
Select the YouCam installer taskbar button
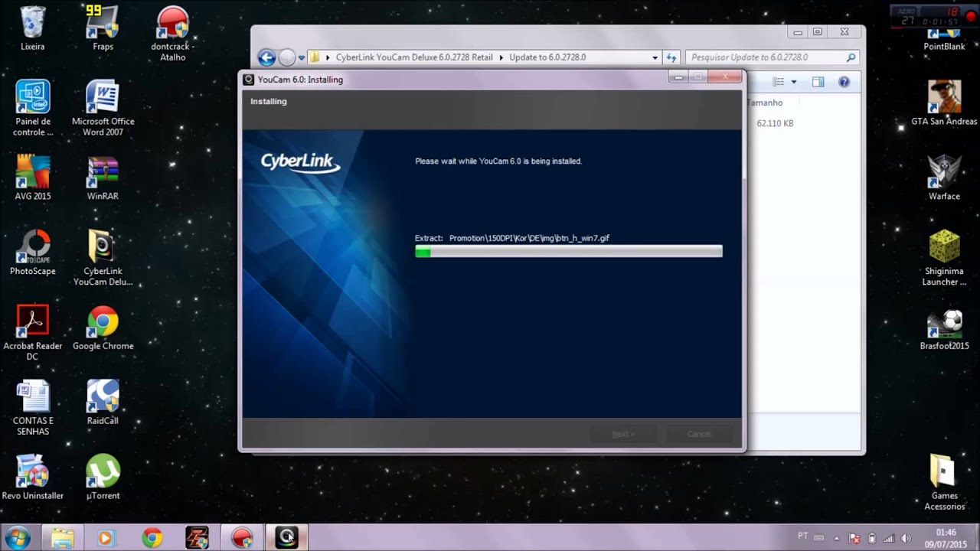click(x=286, y=537)
